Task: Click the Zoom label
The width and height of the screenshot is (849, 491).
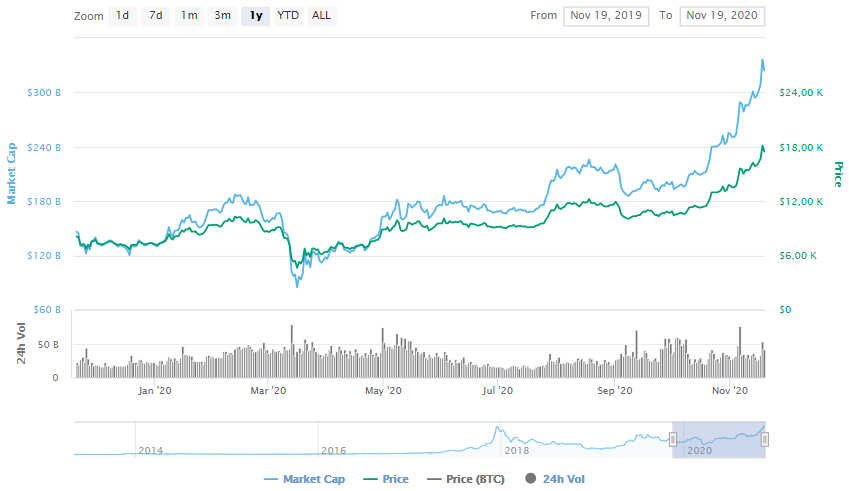Action: [88, 16]
